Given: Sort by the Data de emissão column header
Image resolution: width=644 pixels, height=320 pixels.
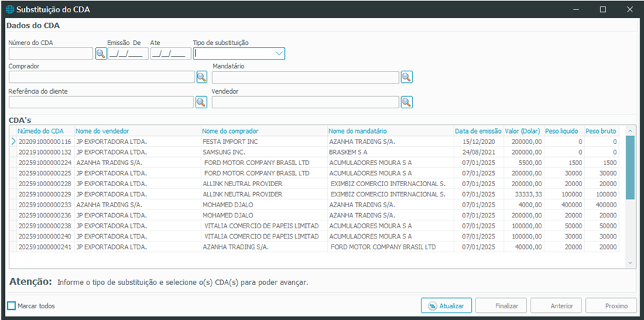Looking at the screenshot, I should (478, 131).
